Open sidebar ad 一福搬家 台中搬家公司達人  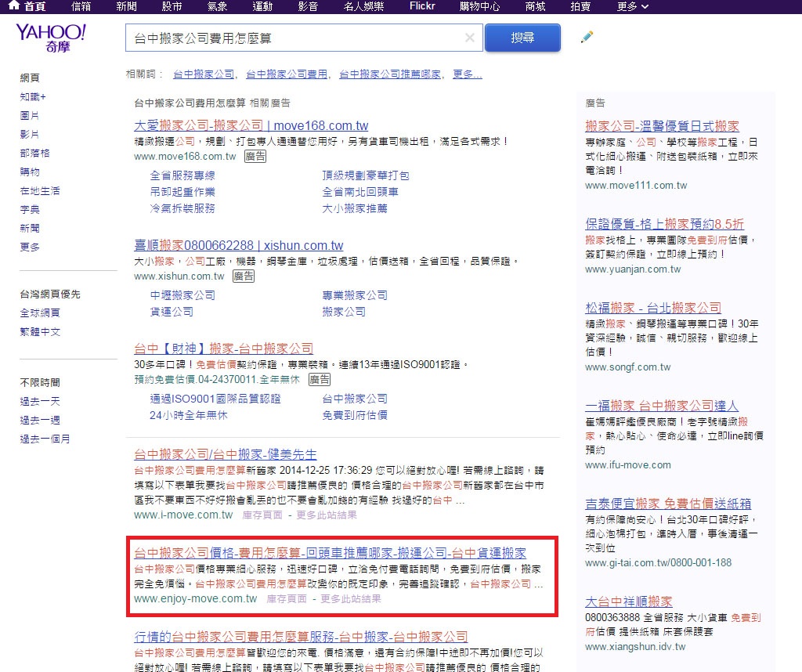(x=662, y=406)
